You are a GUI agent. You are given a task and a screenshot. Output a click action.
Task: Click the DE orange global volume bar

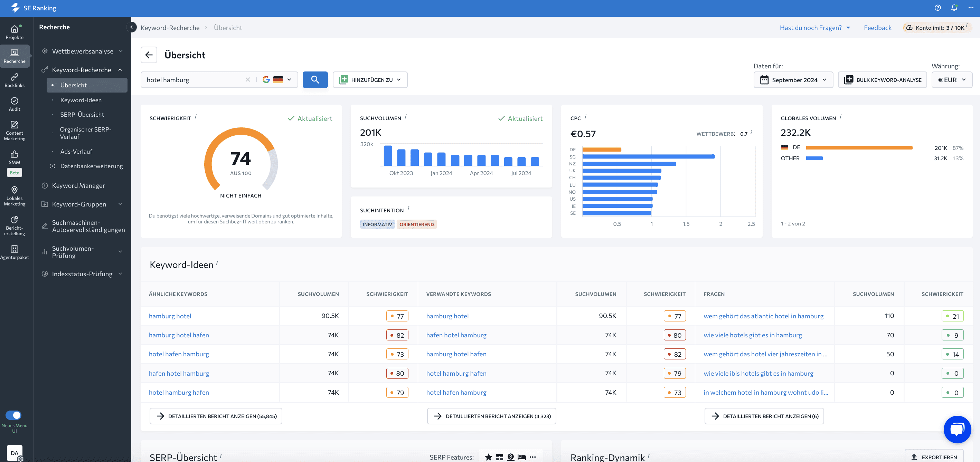pyautogui.click(x=859, y=148)
